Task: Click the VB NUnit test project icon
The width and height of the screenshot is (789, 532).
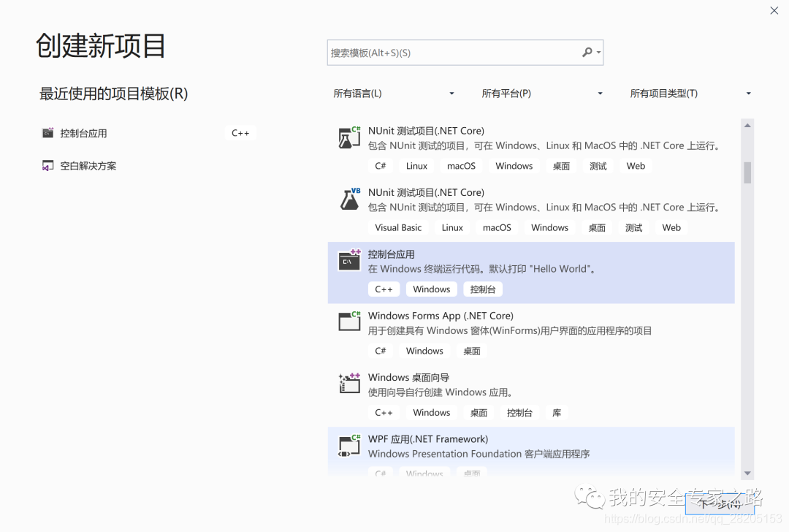Action: 349,199
